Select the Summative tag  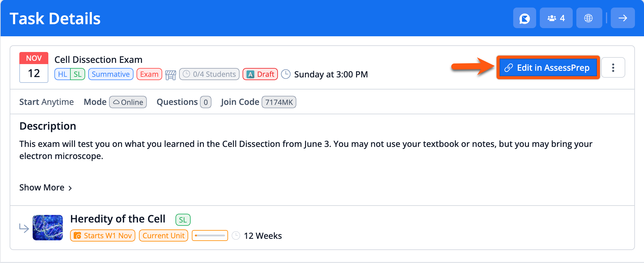(111, 74)
